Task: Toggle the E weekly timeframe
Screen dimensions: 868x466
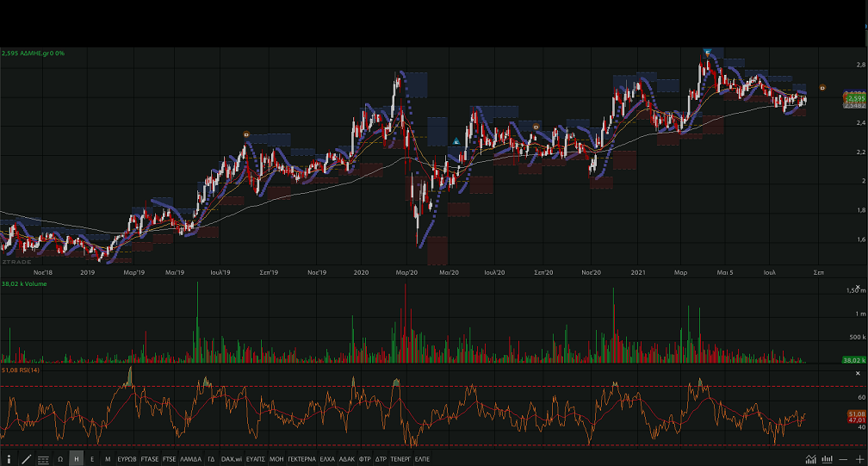Action: 92,459
